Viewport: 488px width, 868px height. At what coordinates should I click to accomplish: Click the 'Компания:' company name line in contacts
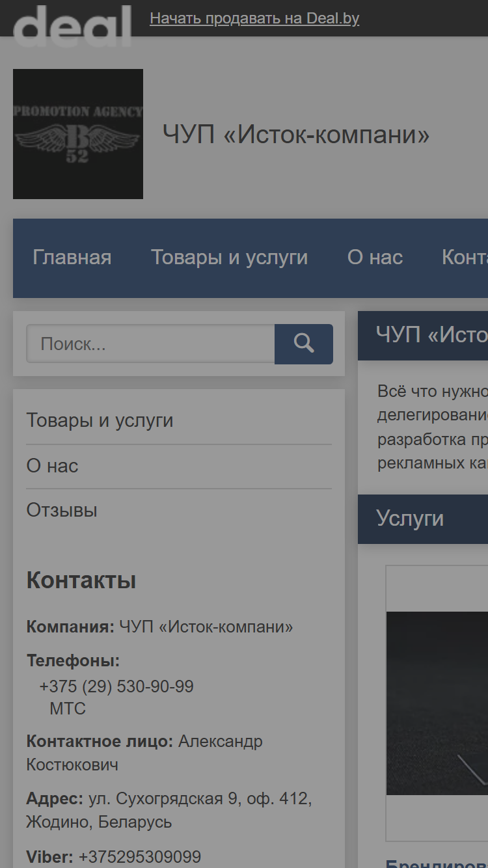click(159, 627)
